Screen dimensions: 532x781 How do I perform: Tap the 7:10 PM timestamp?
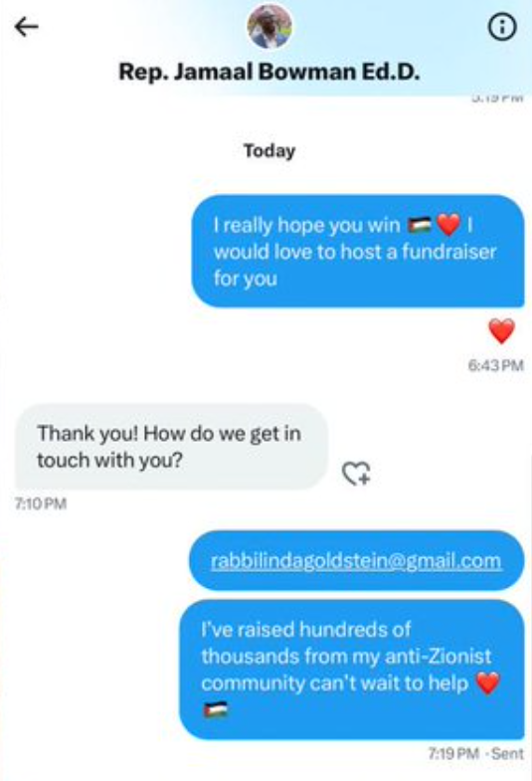[41, 503]
